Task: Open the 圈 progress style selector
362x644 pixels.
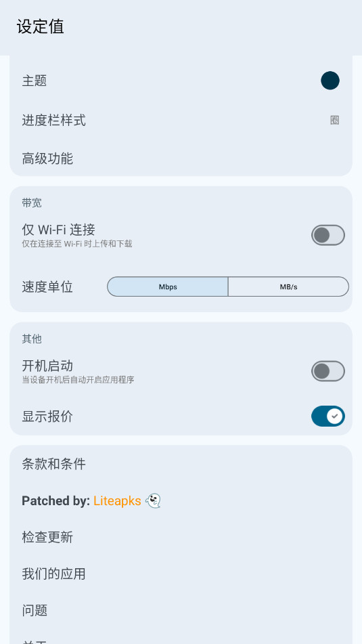Action: (x=334, y=121)
